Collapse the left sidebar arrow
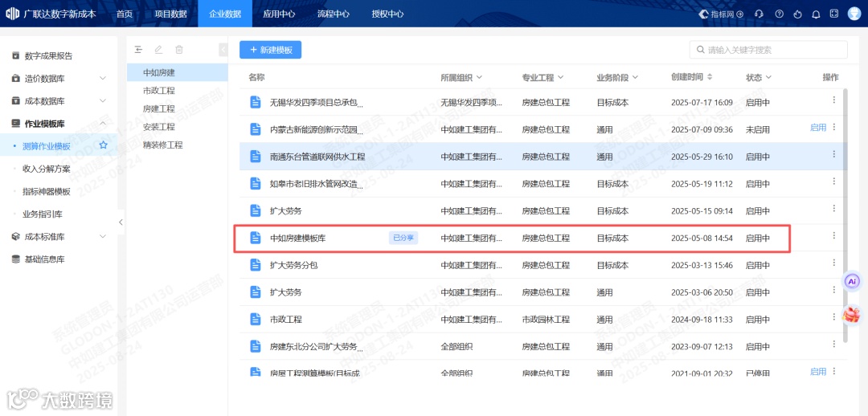This screenshot has width=868, height=416. (x=121, y=222)
